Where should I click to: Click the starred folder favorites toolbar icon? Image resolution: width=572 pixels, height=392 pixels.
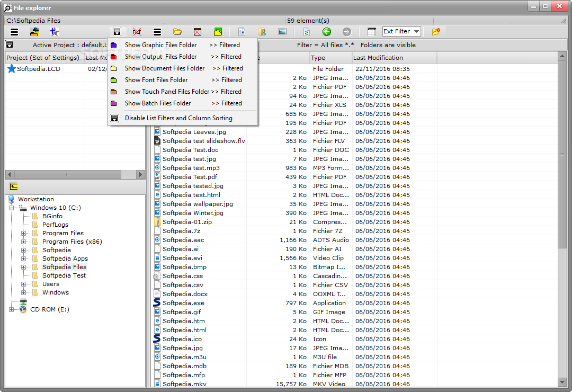click(436, 32)
